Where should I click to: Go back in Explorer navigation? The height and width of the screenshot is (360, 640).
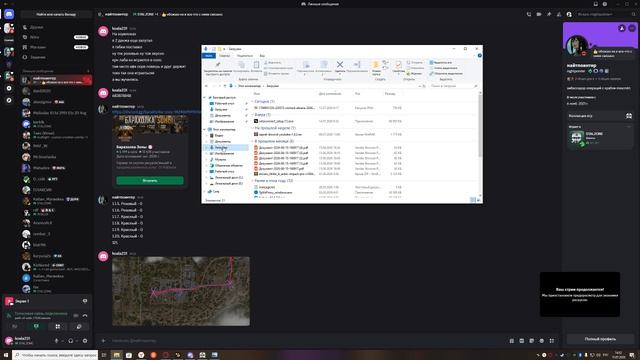coord(207,86)
